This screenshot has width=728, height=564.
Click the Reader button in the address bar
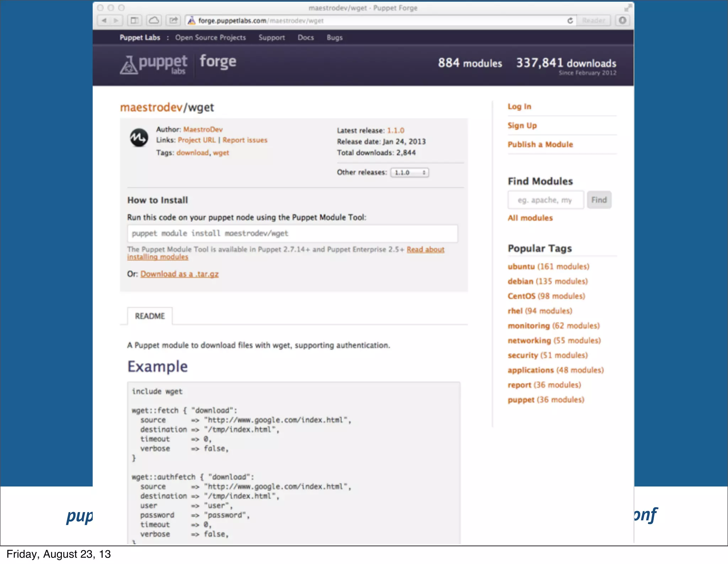[x=593, y=21]
